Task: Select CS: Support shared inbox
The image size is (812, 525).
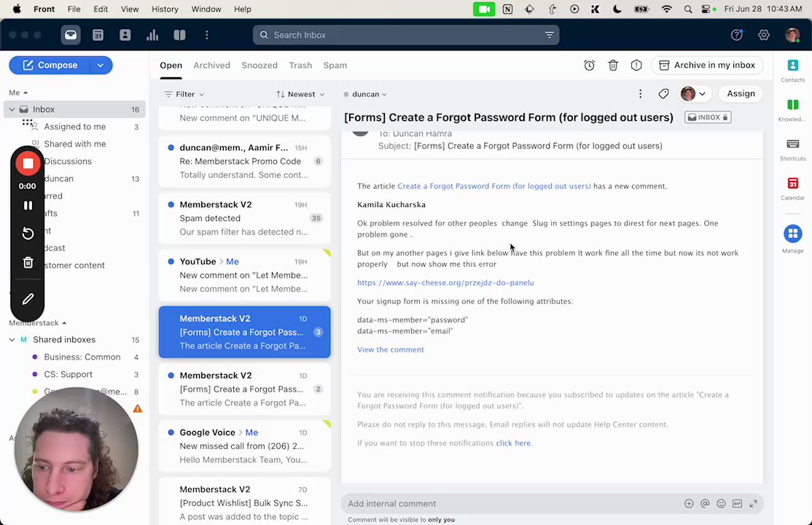Action: click(69, 374)
